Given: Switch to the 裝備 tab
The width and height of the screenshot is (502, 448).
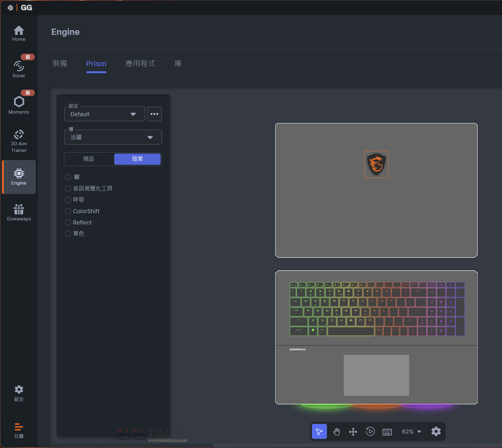Looking at the screenshot, I should tap(60, 64).
